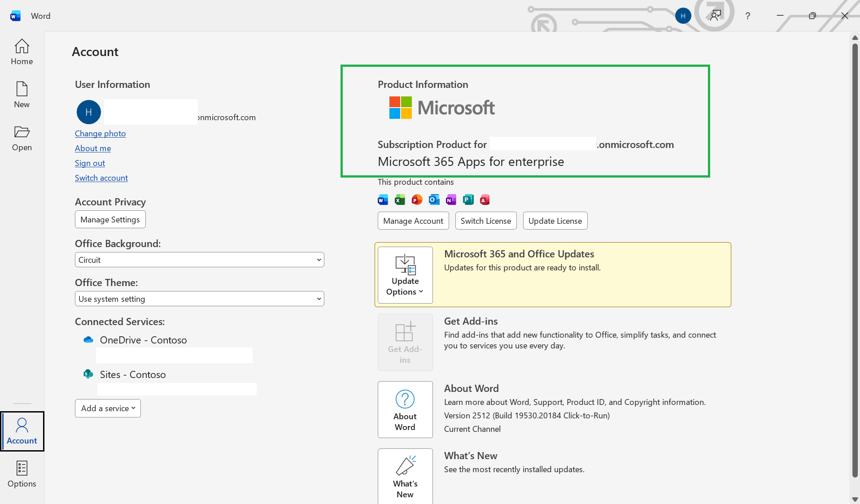
Task: Go to Home in the sidebar
Action: 22,52
